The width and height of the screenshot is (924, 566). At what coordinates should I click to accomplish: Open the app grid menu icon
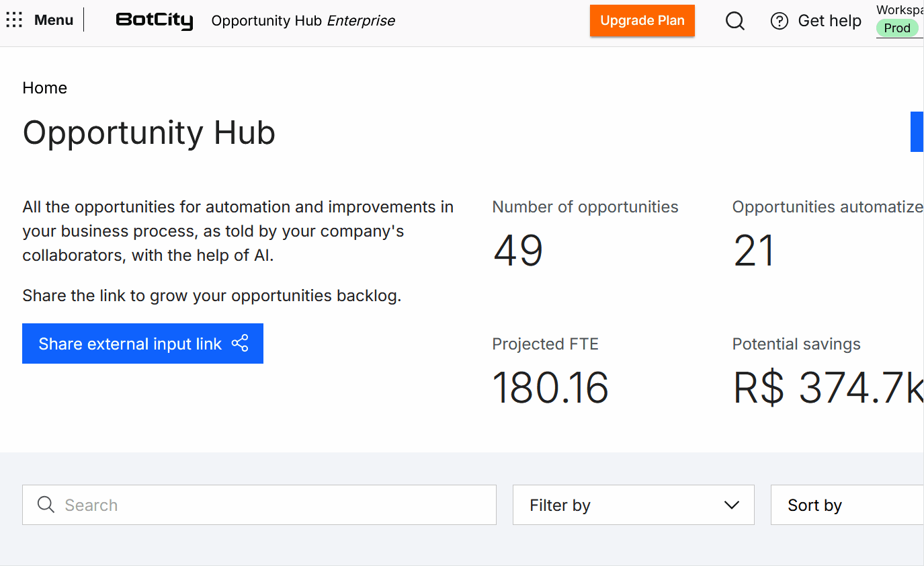14,20
